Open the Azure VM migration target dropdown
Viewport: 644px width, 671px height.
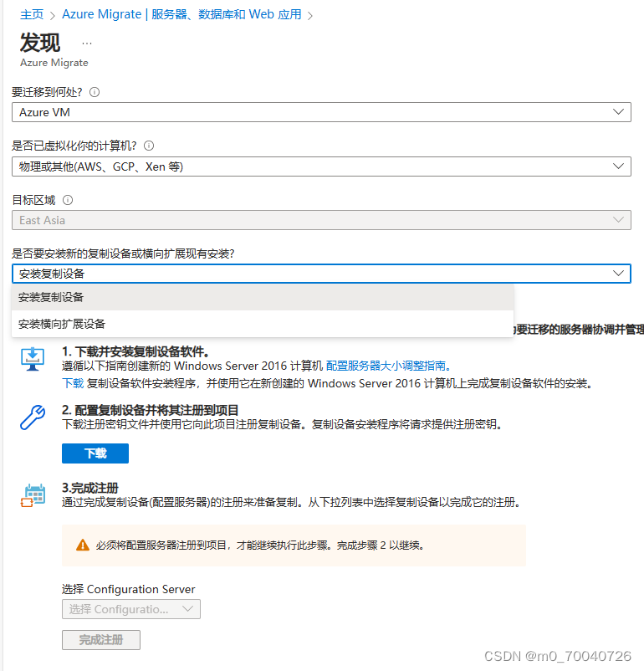(x=321, y=112)
